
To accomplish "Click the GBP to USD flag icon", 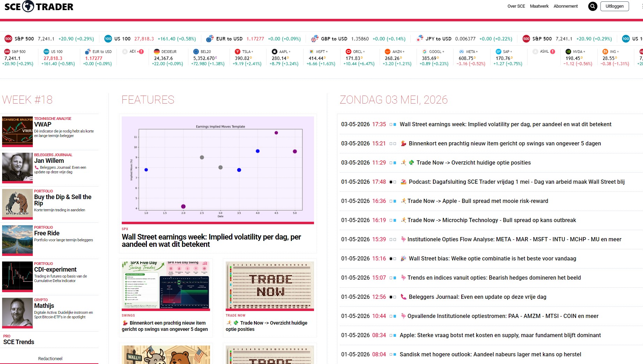I will point(315,39).
